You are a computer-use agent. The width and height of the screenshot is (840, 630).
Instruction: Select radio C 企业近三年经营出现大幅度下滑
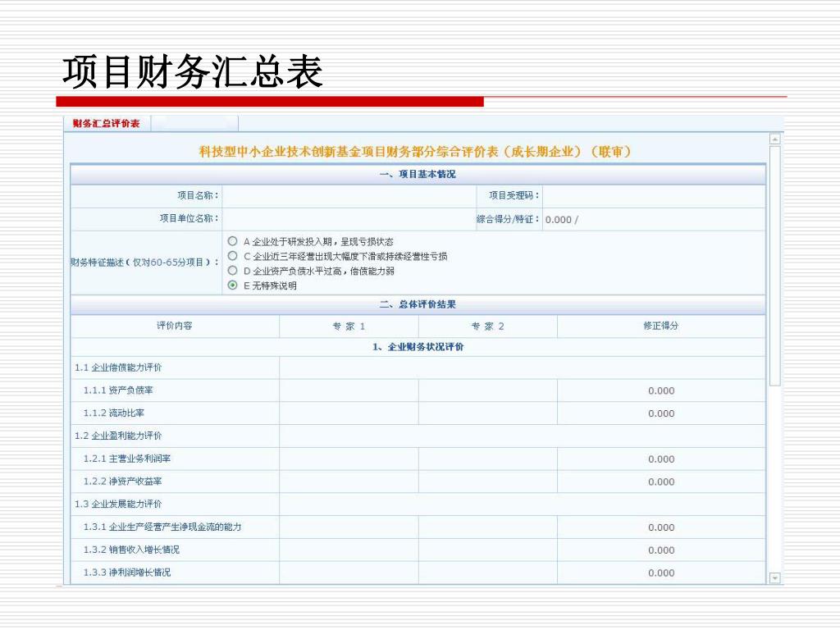click(232, 256)
